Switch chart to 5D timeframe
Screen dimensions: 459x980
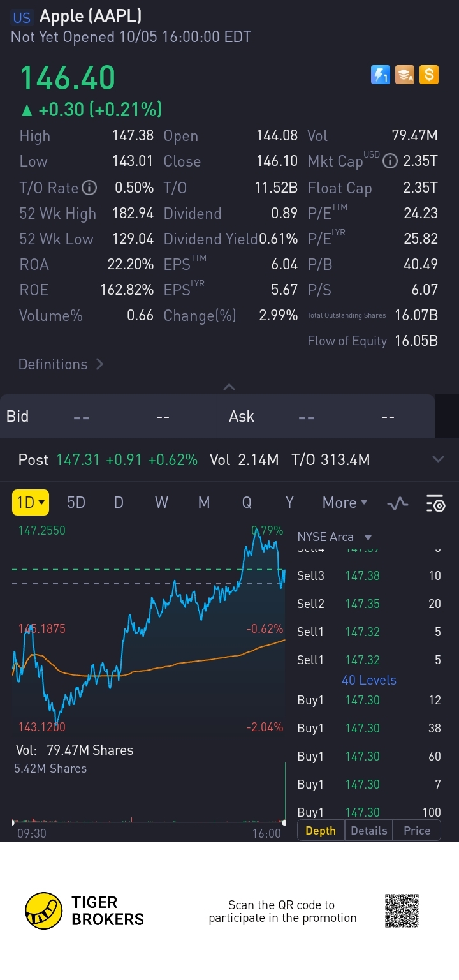76,503
